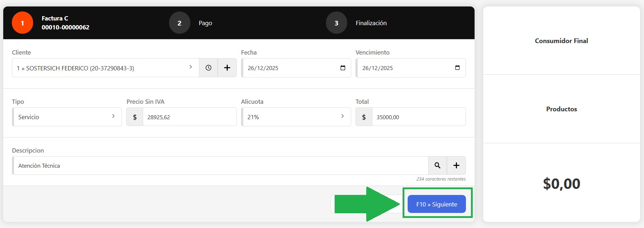Go to step 2 Pago

click(180, 23)
